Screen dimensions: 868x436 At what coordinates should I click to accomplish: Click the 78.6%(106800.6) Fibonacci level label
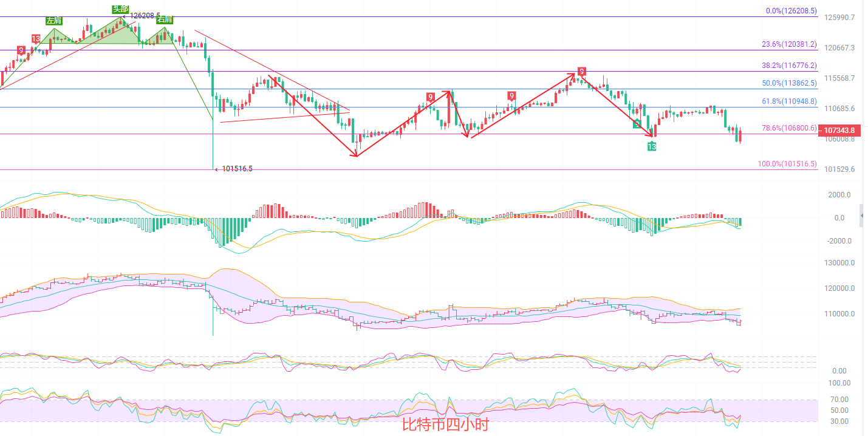tap(789, 128)
